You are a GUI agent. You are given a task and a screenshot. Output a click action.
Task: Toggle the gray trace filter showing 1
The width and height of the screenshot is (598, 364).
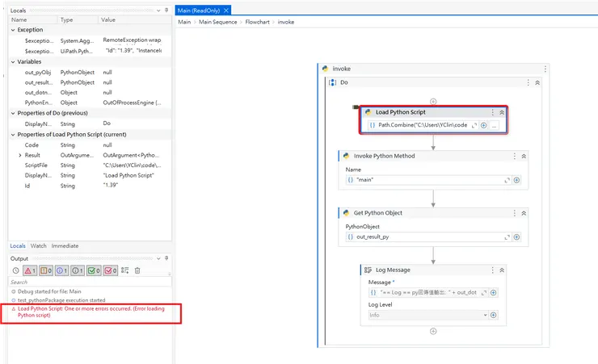78,270
